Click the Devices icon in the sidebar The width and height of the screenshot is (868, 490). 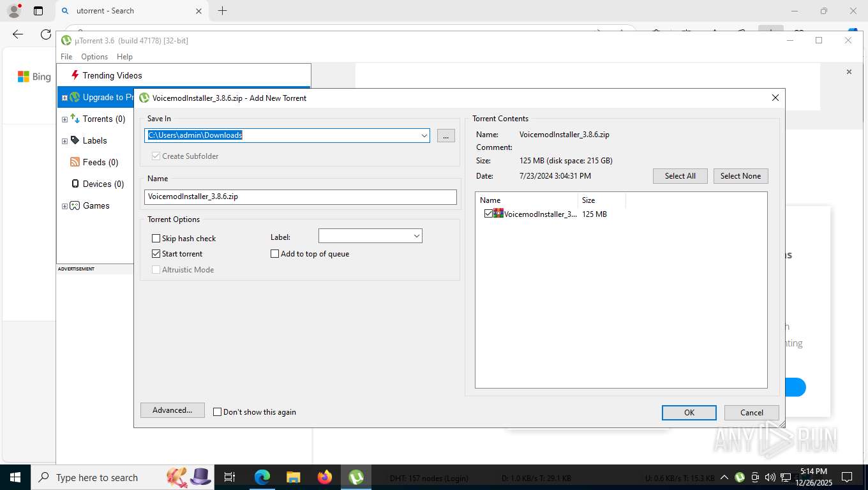pos(75,184)
